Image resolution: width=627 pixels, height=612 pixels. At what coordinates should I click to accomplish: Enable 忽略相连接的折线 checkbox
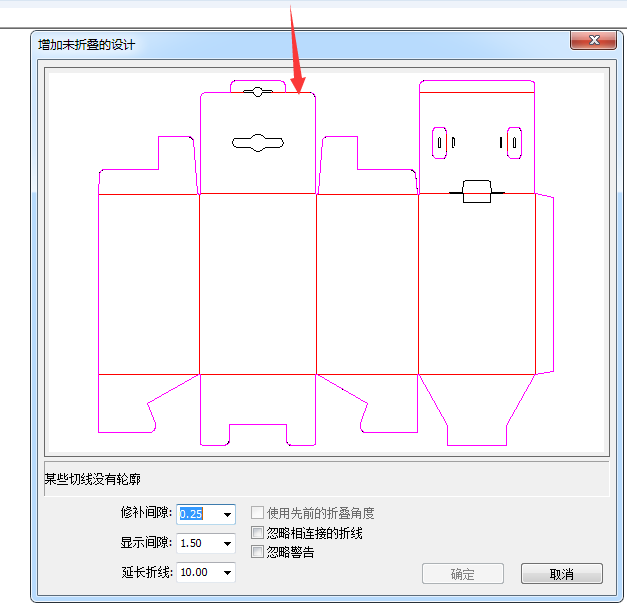[257, 532]
